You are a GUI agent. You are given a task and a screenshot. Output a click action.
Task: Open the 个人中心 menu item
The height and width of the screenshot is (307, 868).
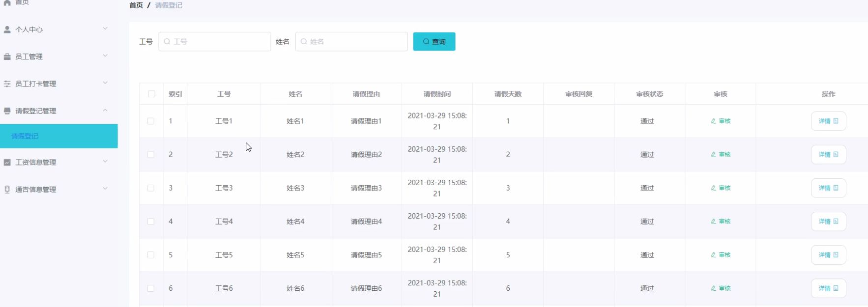pos(59,29)
